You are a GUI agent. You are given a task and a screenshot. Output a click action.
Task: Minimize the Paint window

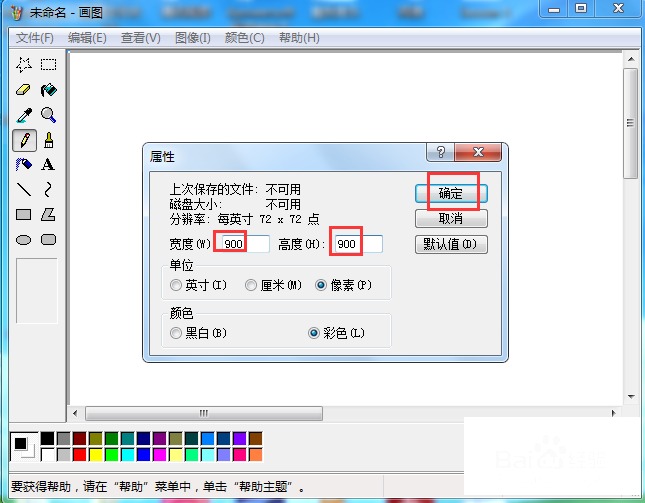click(554, 9)
